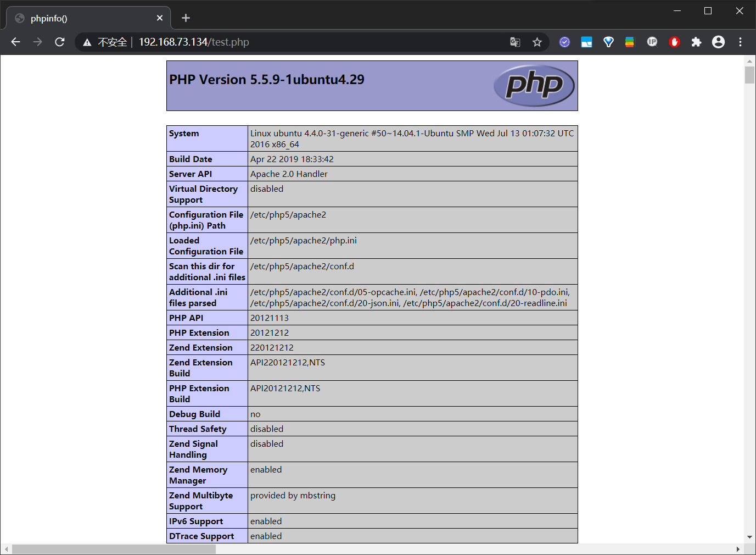Viewport: 756px width, 555px height.
Task: Click the horizontal scrollbar right arrow
Action: tap(737, 549)
